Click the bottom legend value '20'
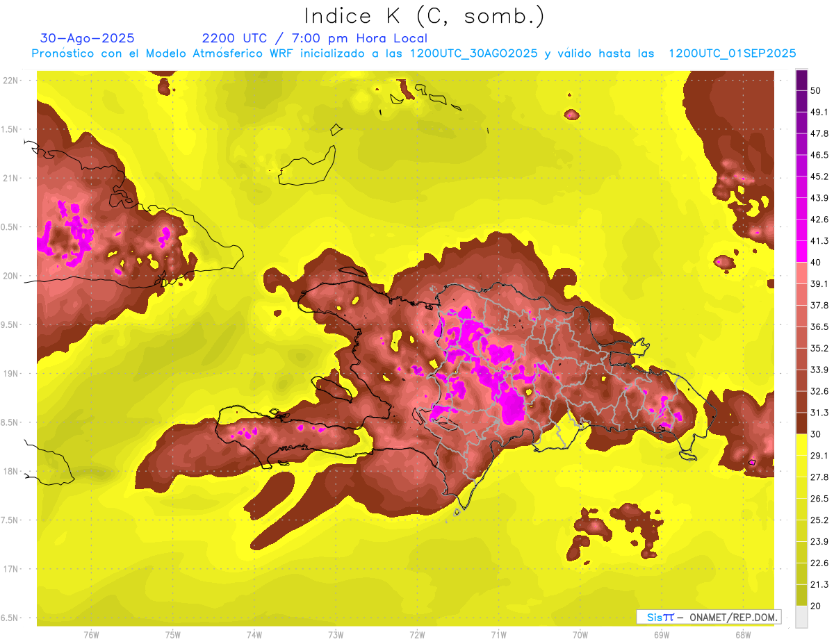Viewport: 834px width, 644px height. 816,606
